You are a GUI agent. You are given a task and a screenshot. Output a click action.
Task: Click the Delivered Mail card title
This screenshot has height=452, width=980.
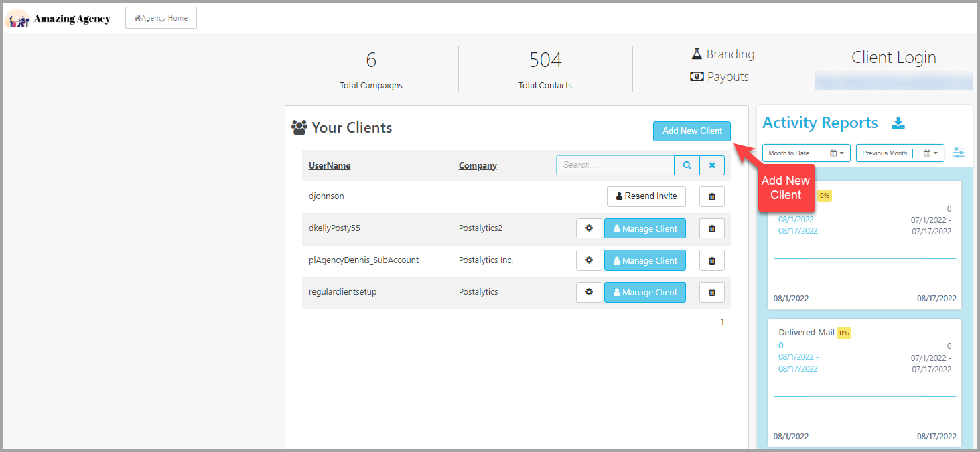807,333
